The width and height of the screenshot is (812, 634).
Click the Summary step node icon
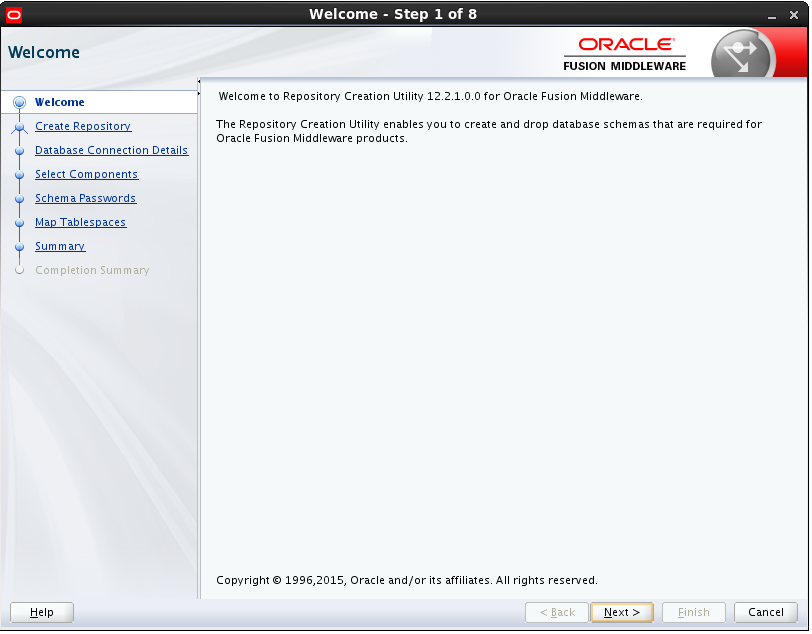(x=20, y=247)
